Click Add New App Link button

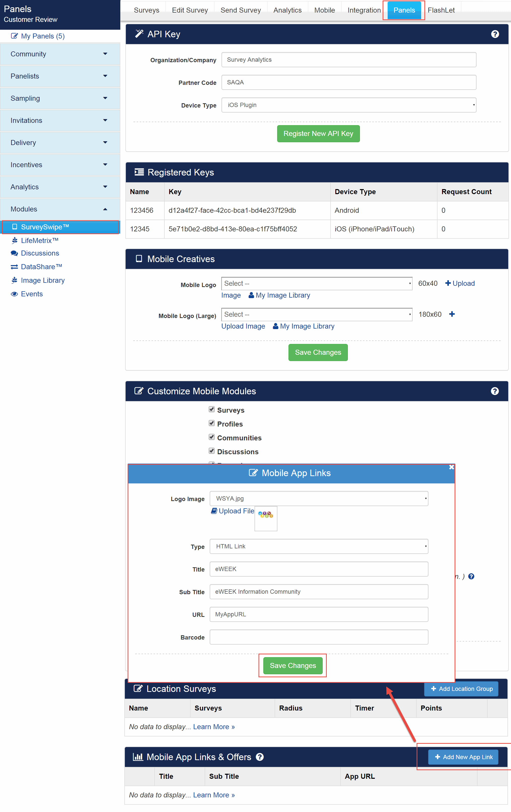click(463, 757)
